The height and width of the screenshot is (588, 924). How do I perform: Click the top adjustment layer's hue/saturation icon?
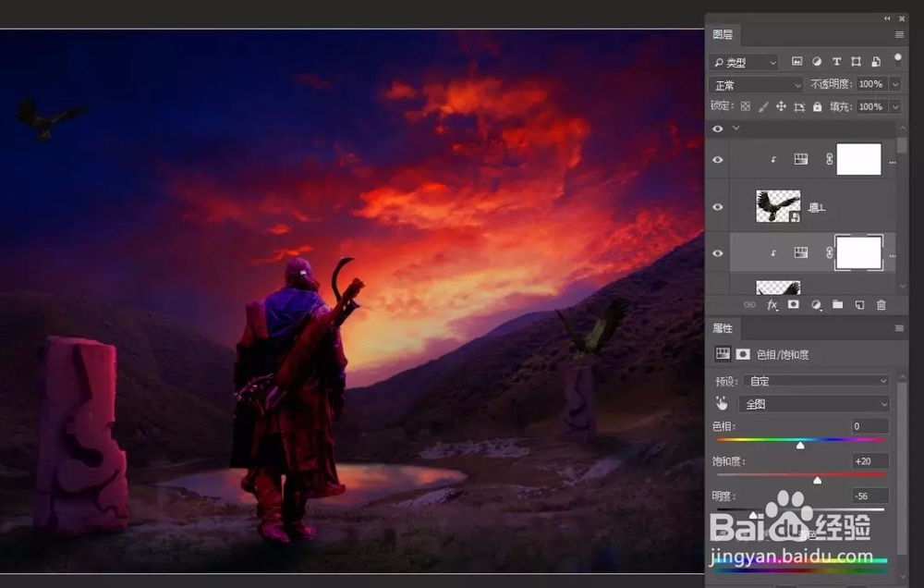point(801,159)
